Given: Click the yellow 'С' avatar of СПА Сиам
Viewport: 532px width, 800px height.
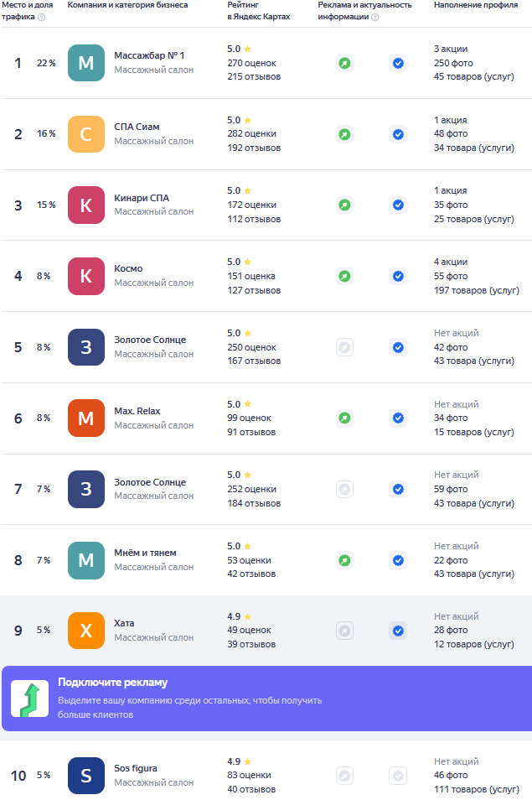Looking at the screenshot, I should click(x=86, y=134).
